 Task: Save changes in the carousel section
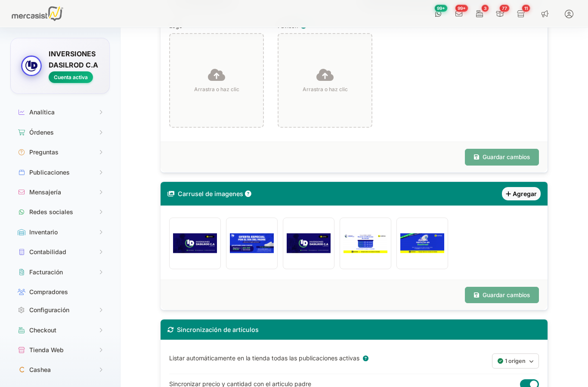click(501, 295)
